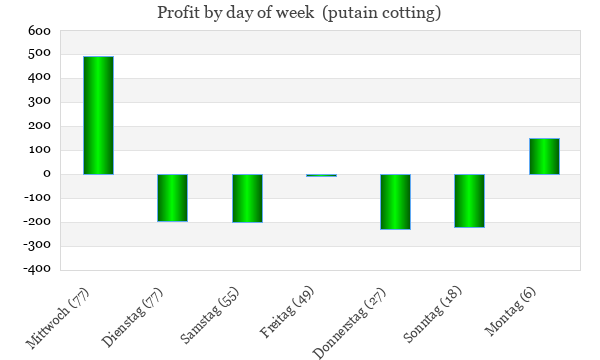Select the small Freitag bar

tap(321, 176)
